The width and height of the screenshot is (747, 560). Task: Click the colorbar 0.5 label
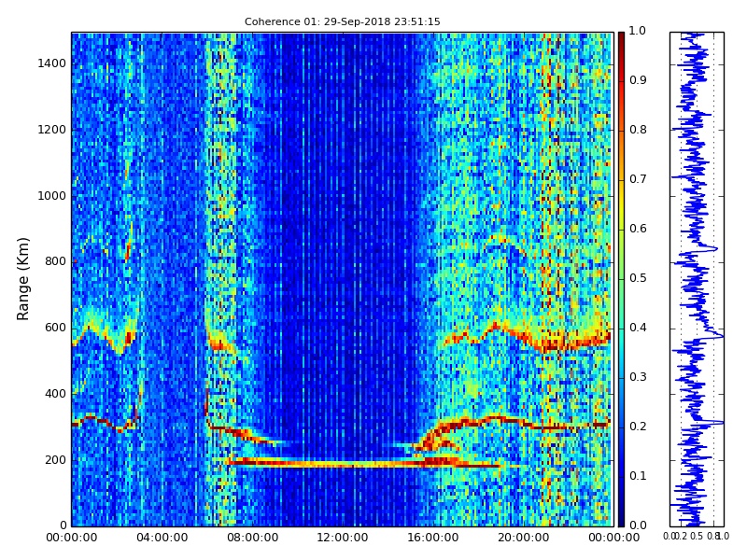coord(638,278)
